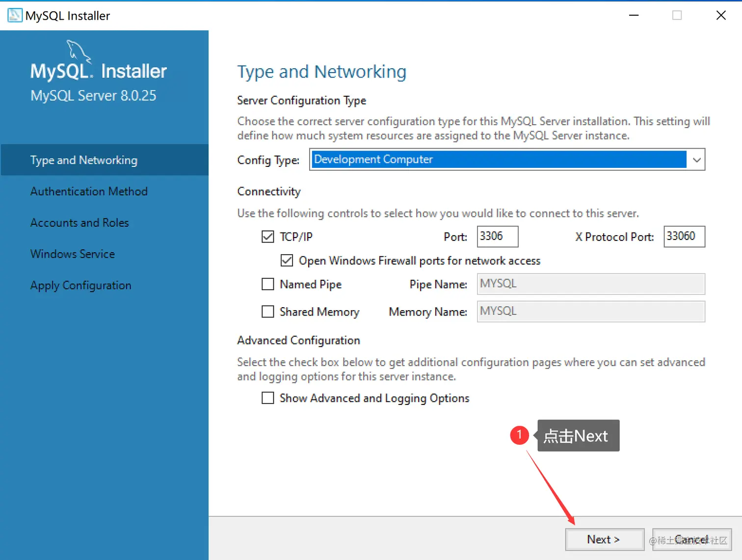Uncheck Open Windows Firewall ports option
The image size is (742, 560).
tap(287, 260)
